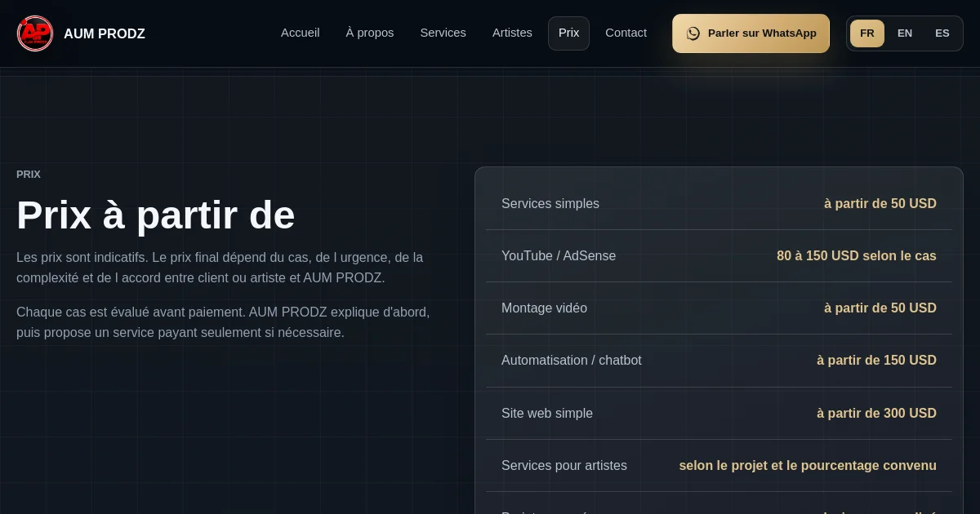Click the WhatsApp icon in the gold button
This screenshot has height=514, width=980.
[693, 33]
